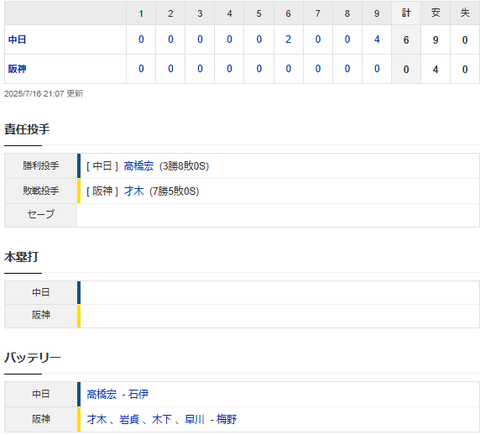This screenshot has width=480, height=435.
Task: Click 阪神 6th inning score
Action: [288, 69]
